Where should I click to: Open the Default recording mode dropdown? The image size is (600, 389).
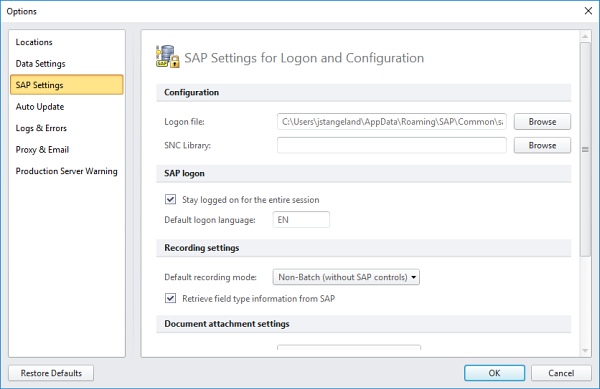point(346,277)
